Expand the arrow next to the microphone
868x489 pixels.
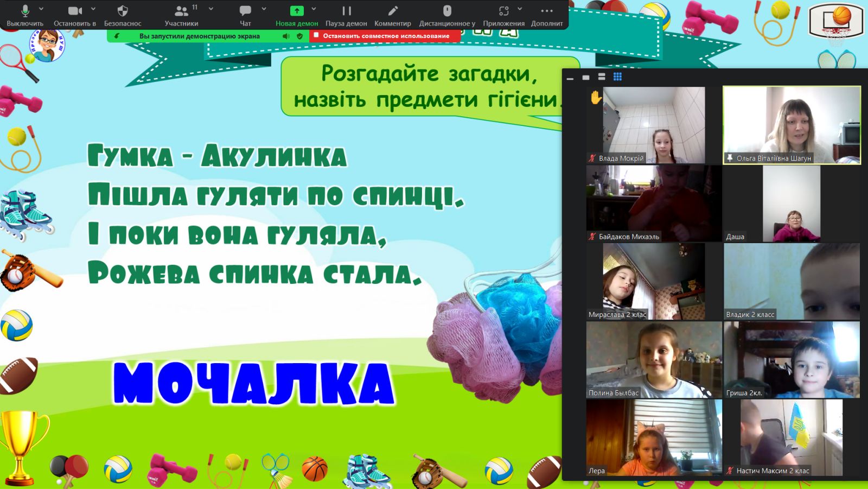coord(41,9)
